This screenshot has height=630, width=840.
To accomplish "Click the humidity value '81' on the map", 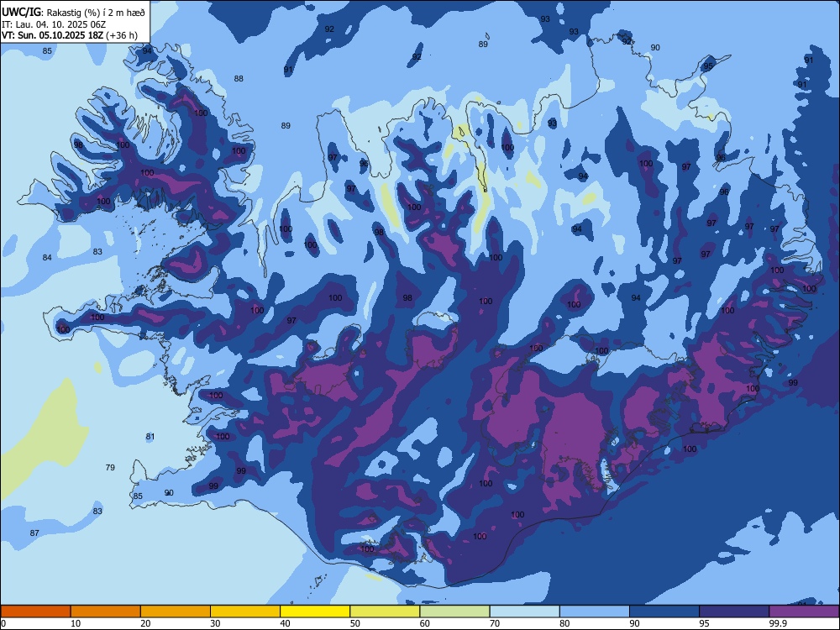I will [x=150, y=437].
